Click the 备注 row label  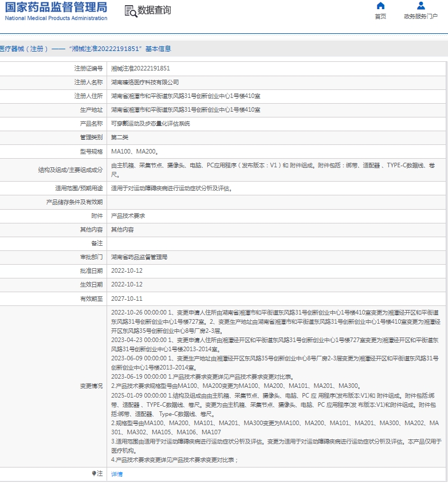pos(97,244)
